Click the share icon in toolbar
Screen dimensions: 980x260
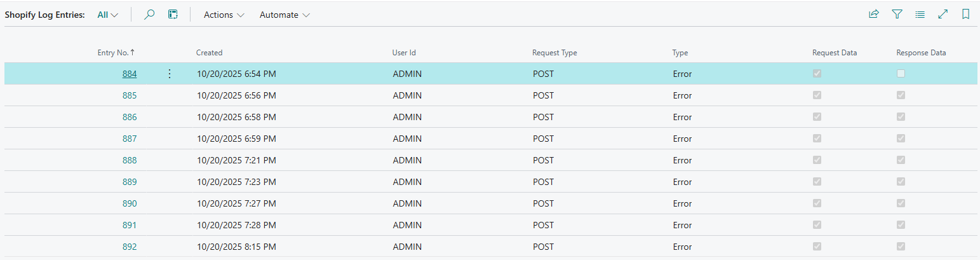click(x=874, y=15)
